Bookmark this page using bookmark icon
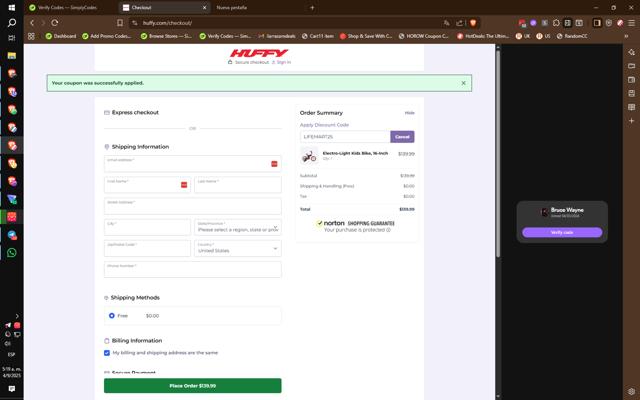 [120, 23]
